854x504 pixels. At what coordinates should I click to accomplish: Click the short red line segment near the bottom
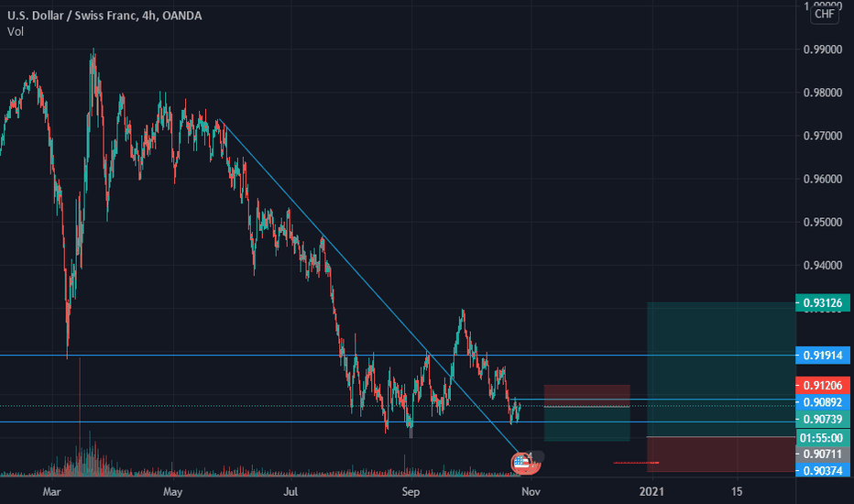pyautogui.click(x=636, y=463)
